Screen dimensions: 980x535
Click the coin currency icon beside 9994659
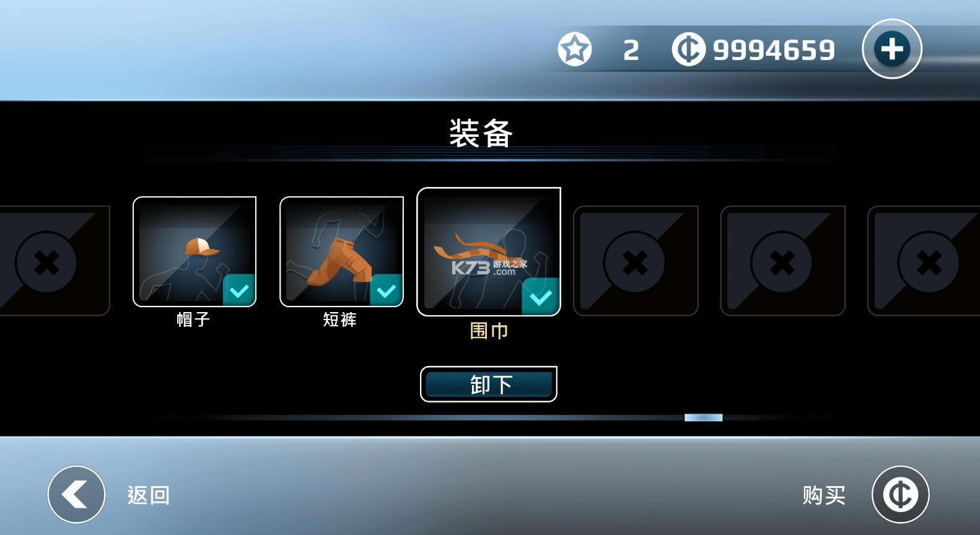click(x=689, y=50)
